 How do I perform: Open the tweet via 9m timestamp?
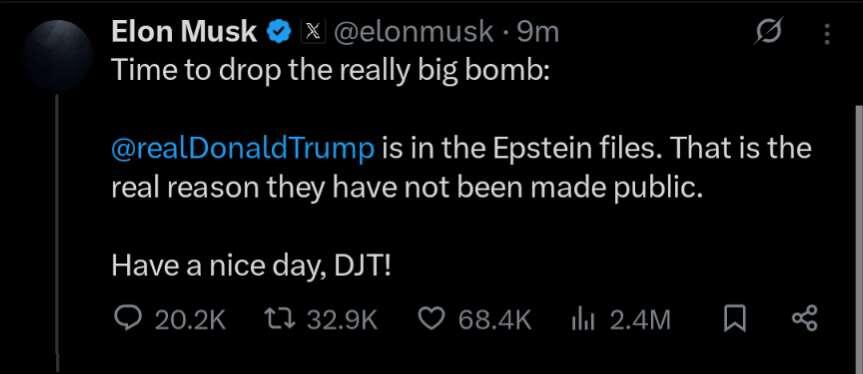(x=539, y=34)
